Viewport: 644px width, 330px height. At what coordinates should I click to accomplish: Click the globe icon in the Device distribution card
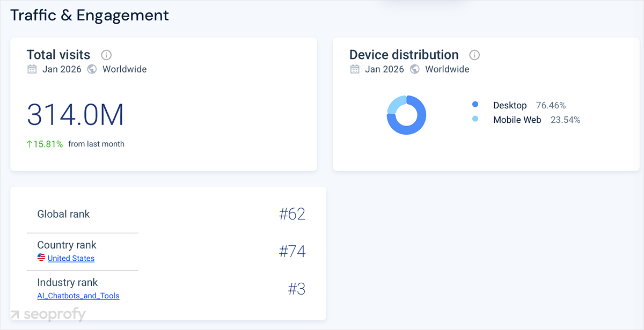(414, 69)
